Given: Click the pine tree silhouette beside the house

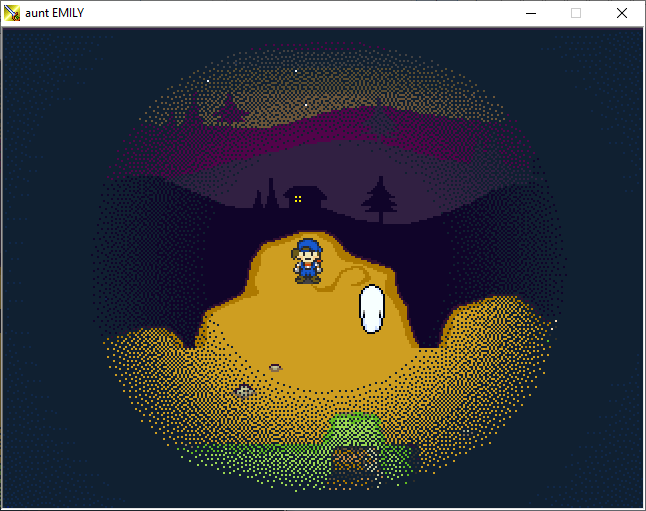Looking at the screenshot, I should [379, 199].
